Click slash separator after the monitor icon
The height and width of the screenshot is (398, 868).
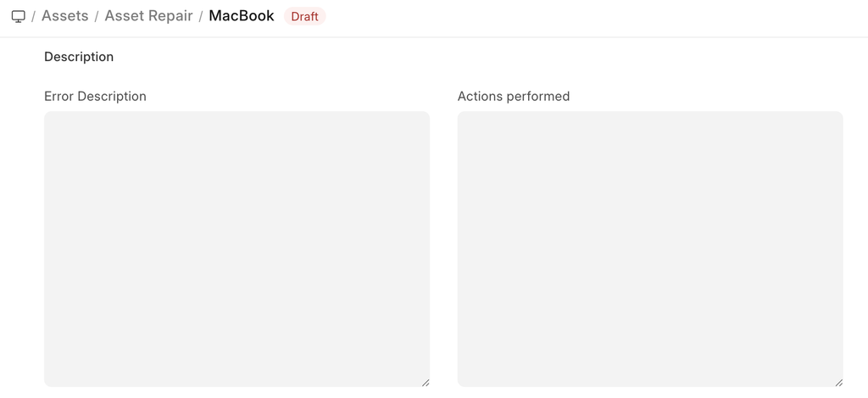(x=33, y=17)
